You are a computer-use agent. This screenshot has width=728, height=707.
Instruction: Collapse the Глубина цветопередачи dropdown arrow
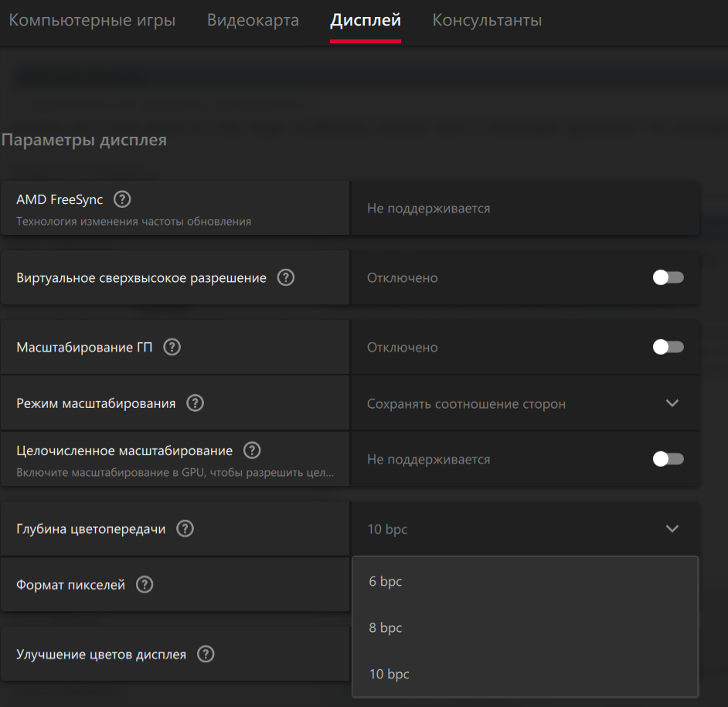pos(672,529)
